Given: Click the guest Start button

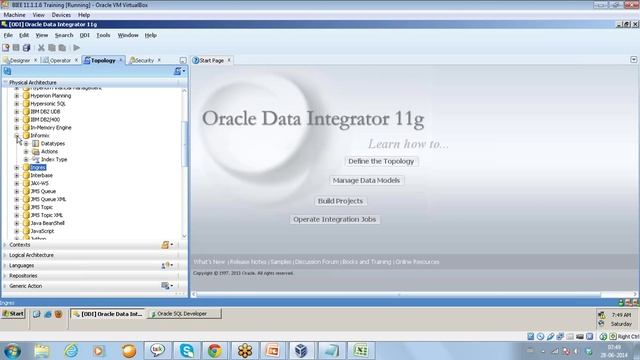Looking at the screenshot, I should [13, 314].
